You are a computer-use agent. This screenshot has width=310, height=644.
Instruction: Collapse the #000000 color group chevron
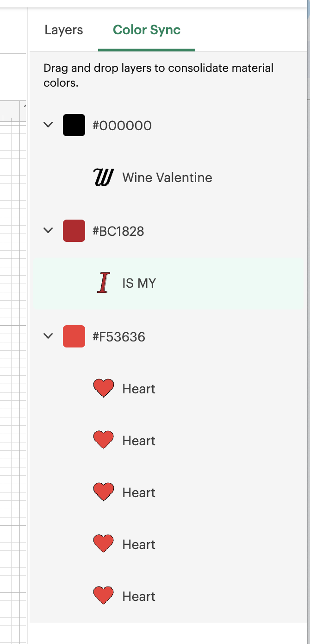(x=48, y=125)
